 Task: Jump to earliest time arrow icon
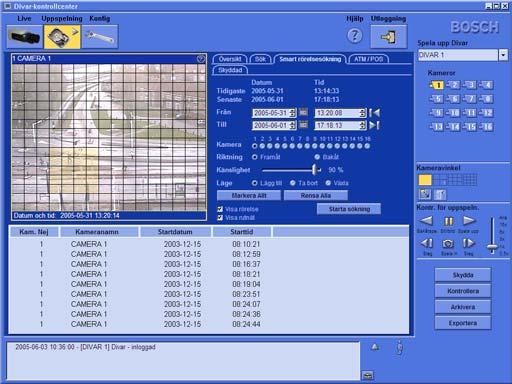click(x=375, y=113)
